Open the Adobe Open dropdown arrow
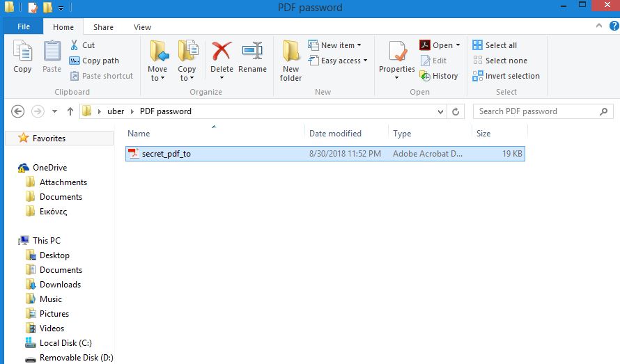The width and height of the screenshot is (620, 364). (458, 45)
